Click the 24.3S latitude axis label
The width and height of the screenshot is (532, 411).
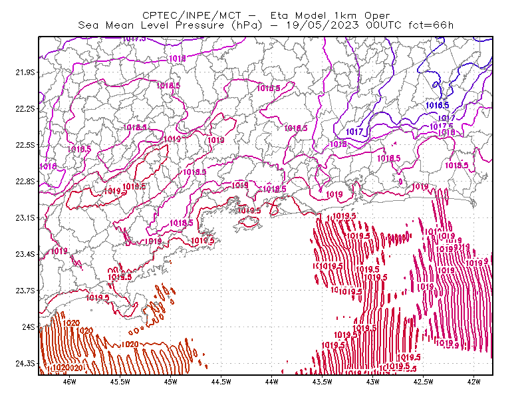[x=25, y=363]
